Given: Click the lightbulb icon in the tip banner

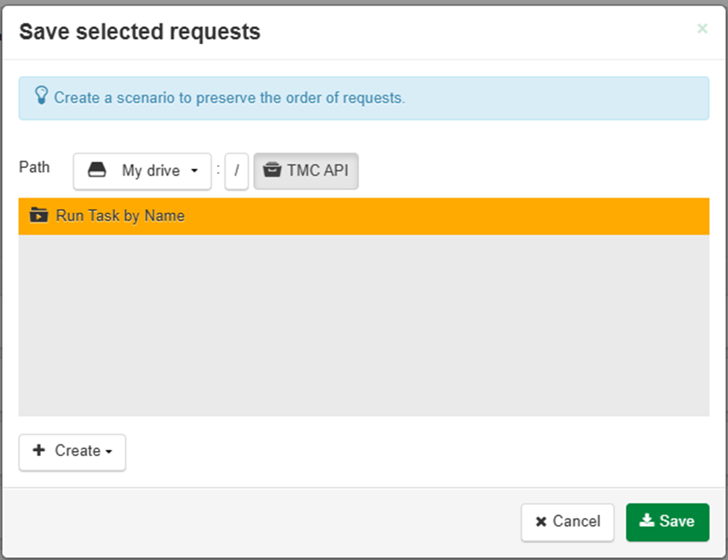Looking at the screenshot, I should 41,96.
